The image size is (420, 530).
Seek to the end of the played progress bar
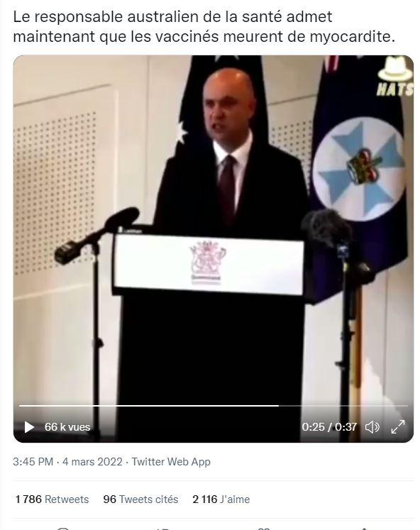tap(278, 405)
